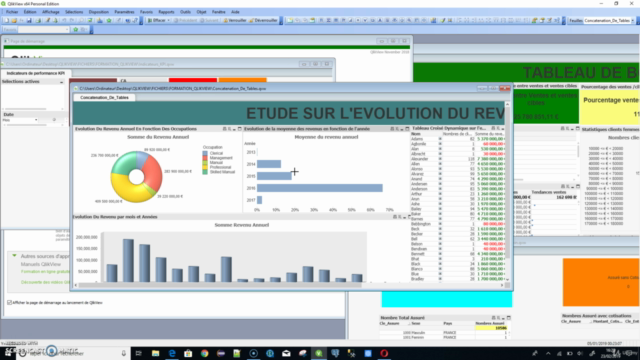This screenshot has width=640, height=360.
Task: Expand the Alexander row in pivot table
Action: click(x=440, y=159)
